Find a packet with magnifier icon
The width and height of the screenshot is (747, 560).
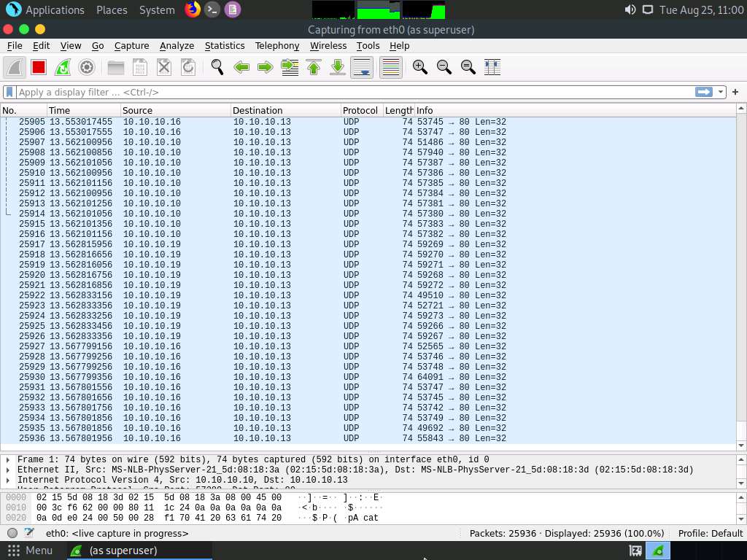click(x=217, y=67)
